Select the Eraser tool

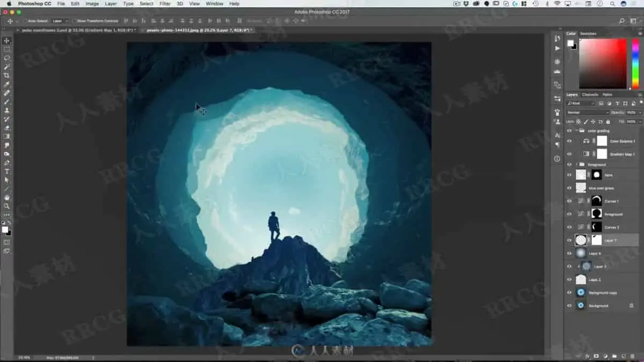(x=6, y=128)
